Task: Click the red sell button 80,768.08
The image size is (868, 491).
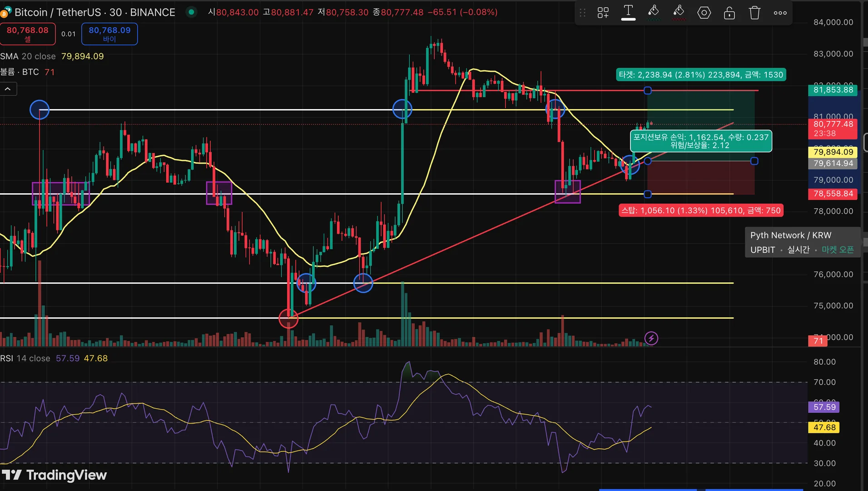Action: pos(28,34)
